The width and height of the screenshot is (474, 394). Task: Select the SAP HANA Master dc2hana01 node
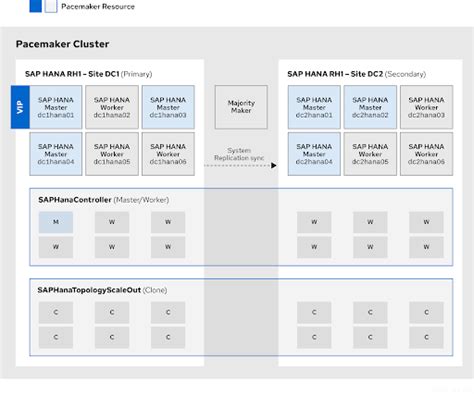click(314, 107)
